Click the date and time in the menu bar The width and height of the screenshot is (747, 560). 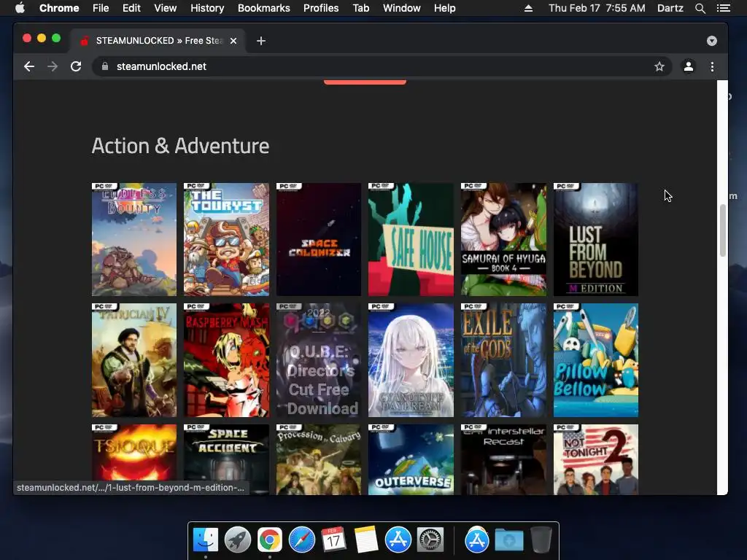coord(597,8)
